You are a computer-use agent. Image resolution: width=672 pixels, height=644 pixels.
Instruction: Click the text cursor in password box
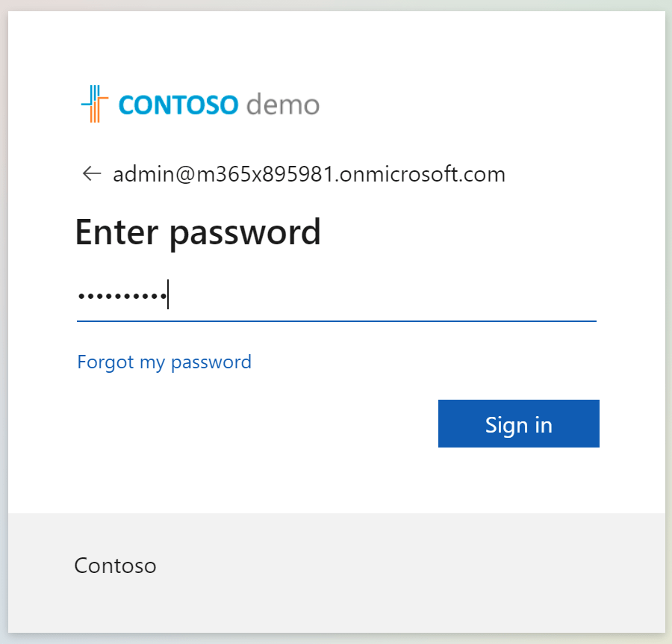(x=169, y=294)
